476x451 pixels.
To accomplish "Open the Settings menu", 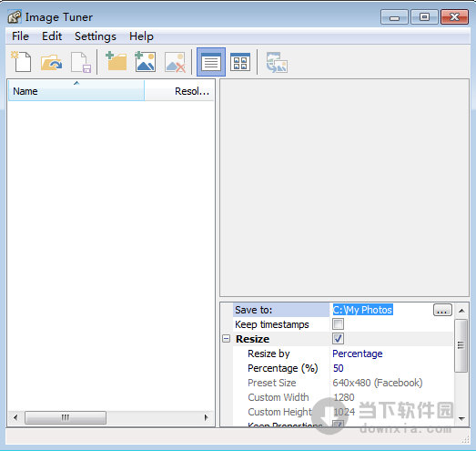I will 96,36.
